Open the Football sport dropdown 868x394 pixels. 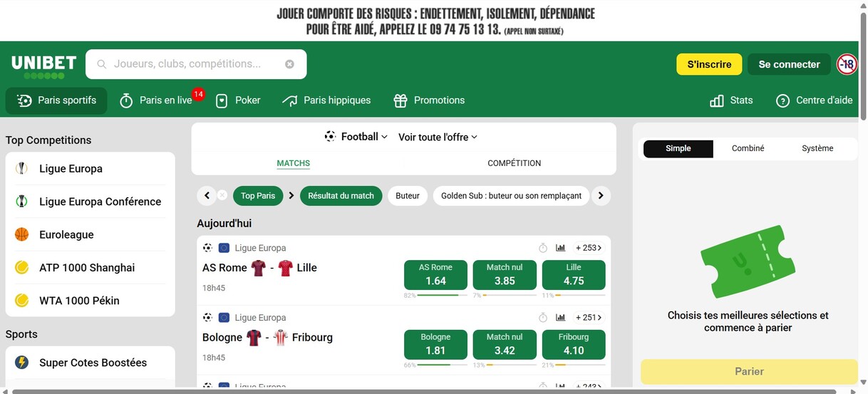356,137
